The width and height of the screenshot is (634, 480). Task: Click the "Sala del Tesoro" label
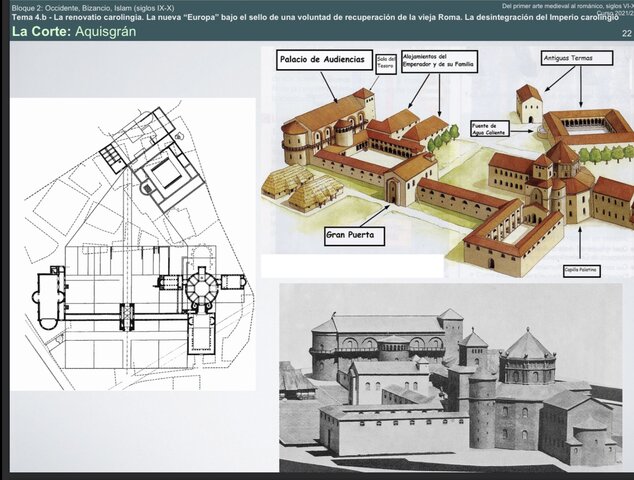pyautogui.click(x=386, y=64)
